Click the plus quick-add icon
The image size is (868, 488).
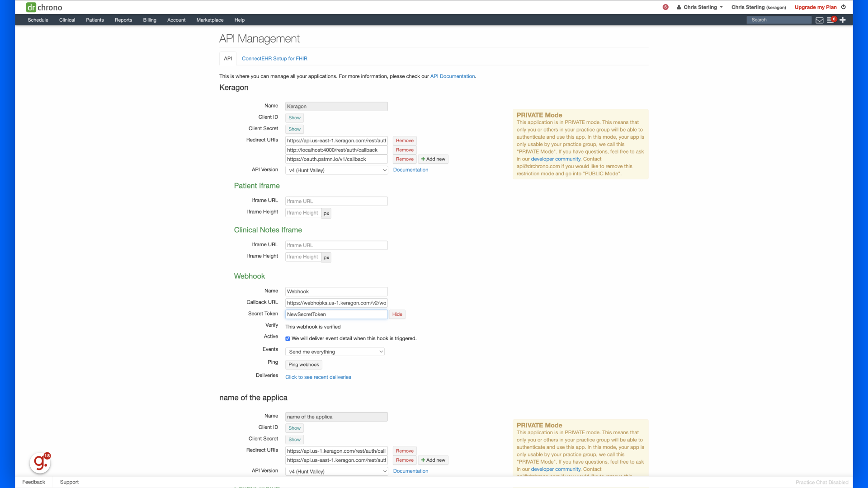point(843,20)
